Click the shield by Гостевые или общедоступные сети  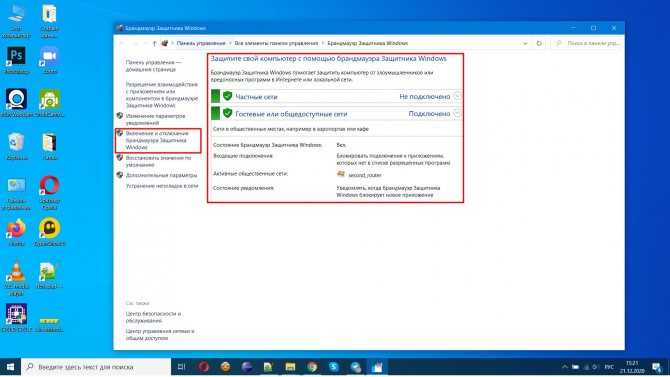228,113
